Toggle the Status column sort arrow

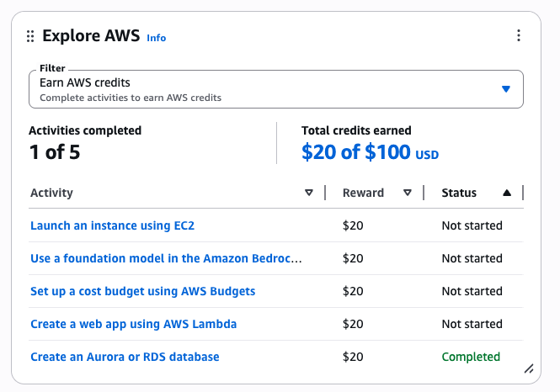(x=506, y=193)
